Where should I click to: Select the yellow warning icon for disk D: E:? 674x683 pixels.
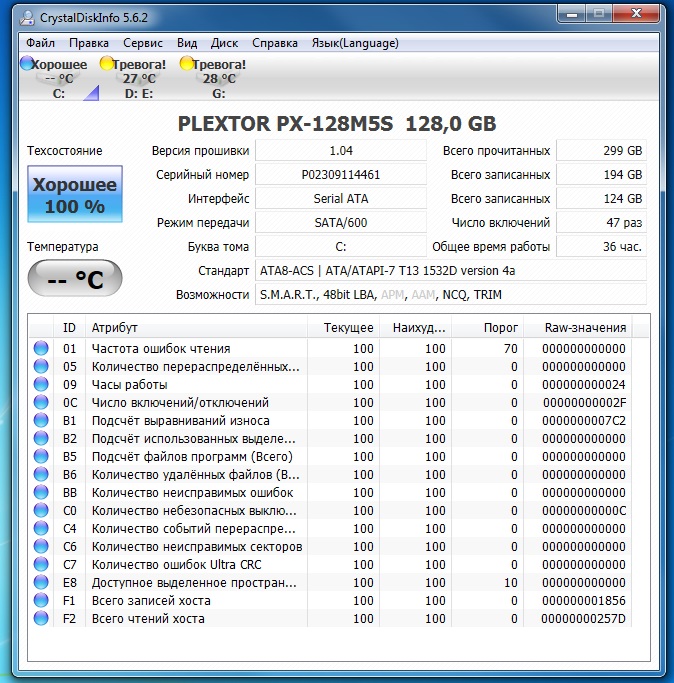[x=106, y=64]
